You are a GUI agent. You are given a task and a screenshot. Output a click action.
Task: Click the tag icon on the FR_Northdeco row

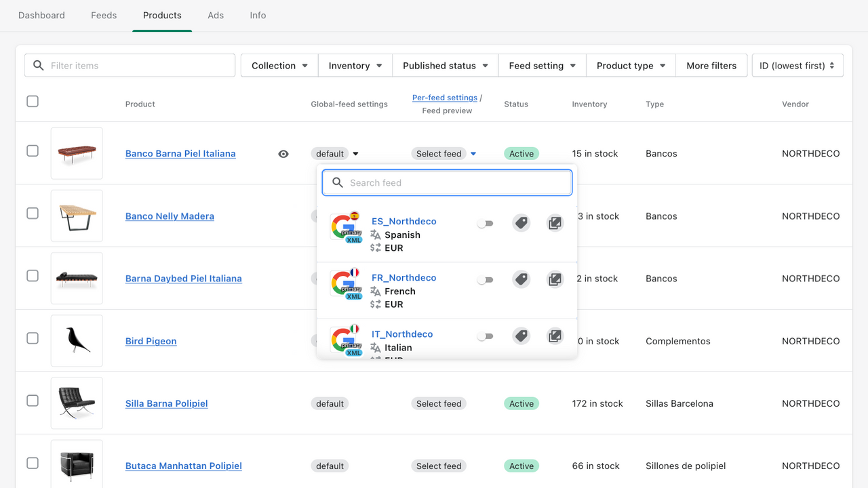point(521,279)
